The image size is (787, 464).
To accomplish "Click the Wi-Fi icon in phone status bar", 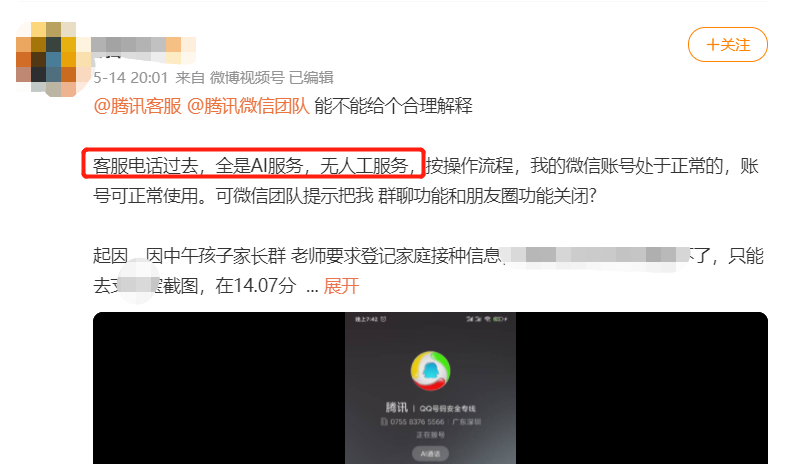I will [x=487, y=319].
